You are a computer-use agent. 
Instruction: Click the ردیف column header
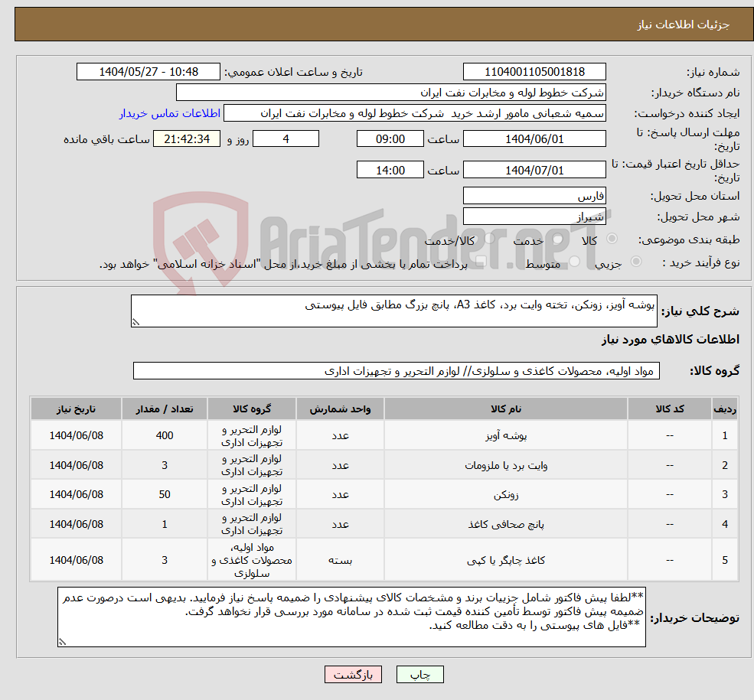(x=725, y=409)
